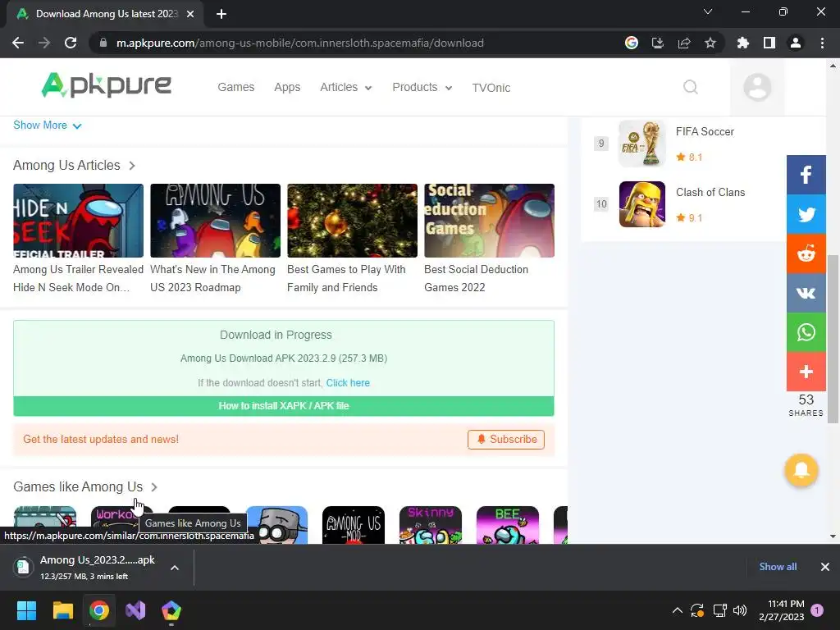This screenshot has width=840, height=630.
Task: Open the TVOnic menu item
Action: tap(491, 88)
